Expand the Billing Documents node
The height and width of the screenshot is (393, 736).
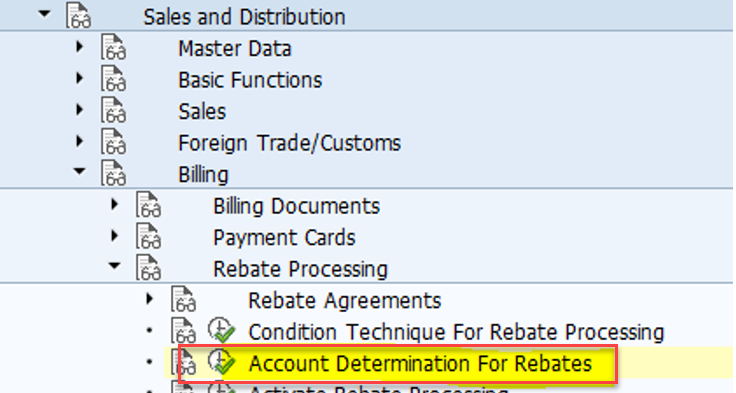pyautogui.click(x=115, y=204)
